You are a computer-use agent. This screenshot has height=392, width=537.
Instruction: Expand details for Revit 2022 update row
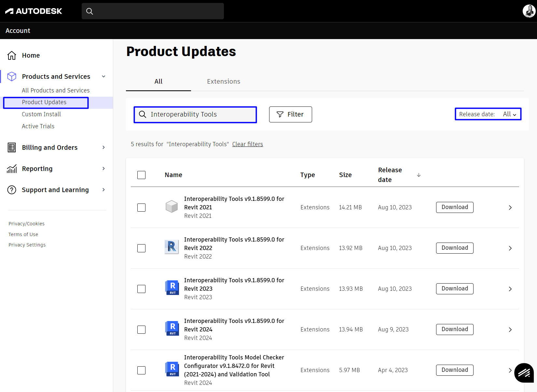510,248
